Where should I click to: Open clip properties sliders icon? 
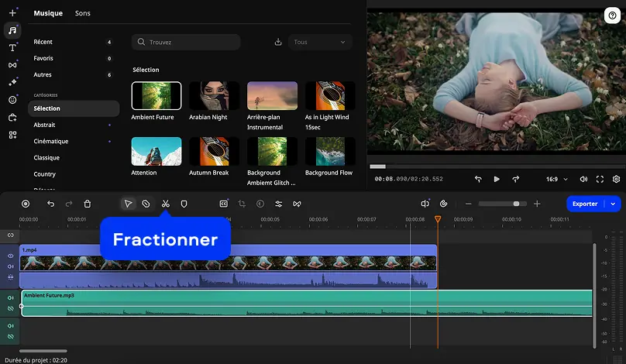click(x=279, y=204)
